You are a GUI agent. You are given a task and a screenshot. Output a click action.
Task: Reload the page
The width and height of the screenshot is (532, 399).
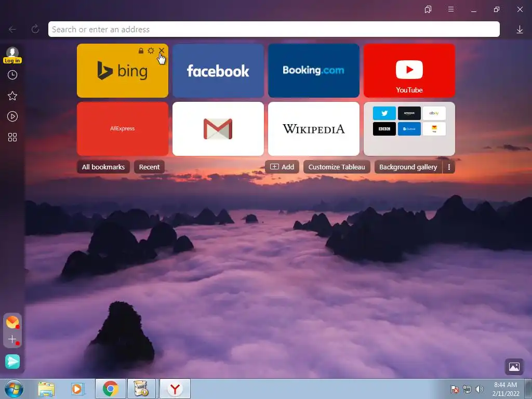point(35,29)
